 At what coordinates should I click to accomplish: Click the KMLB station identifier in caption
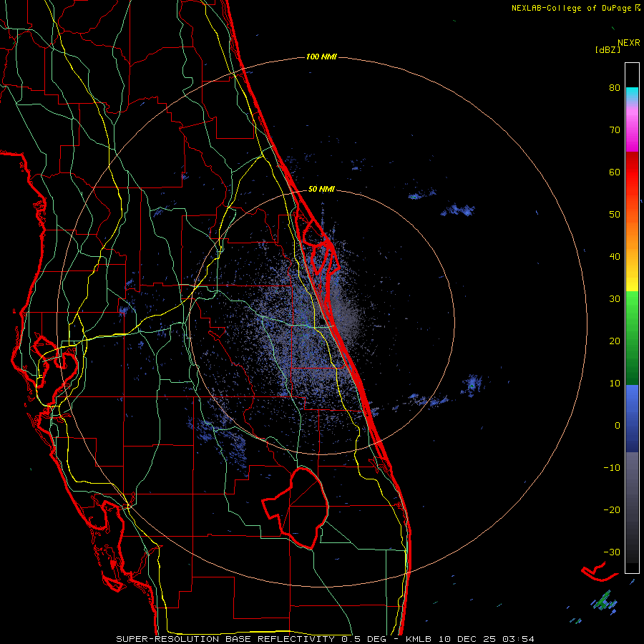pos(418,639)
